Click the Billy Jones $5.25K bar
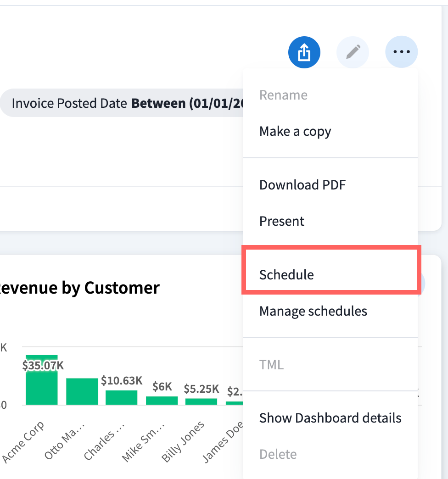 coord(201,401)
